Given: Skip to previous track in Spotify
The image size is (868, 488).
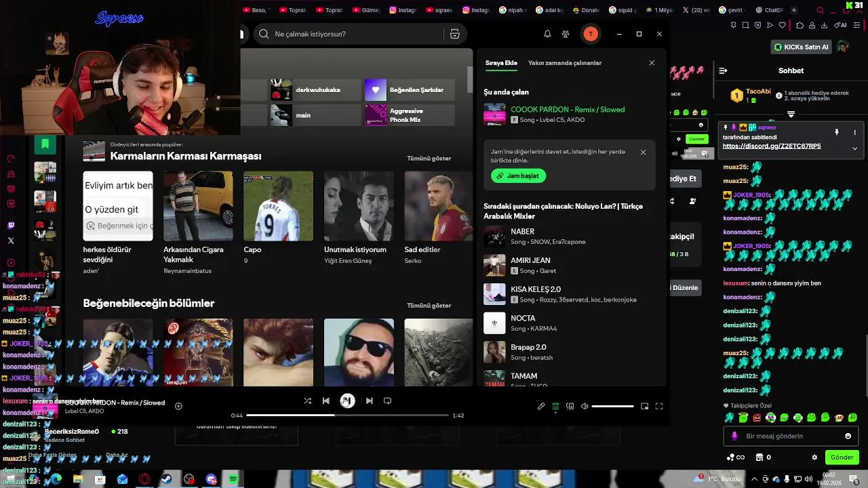Looking at the screenshot, I should pyautogui.click(x=325, y=401).
